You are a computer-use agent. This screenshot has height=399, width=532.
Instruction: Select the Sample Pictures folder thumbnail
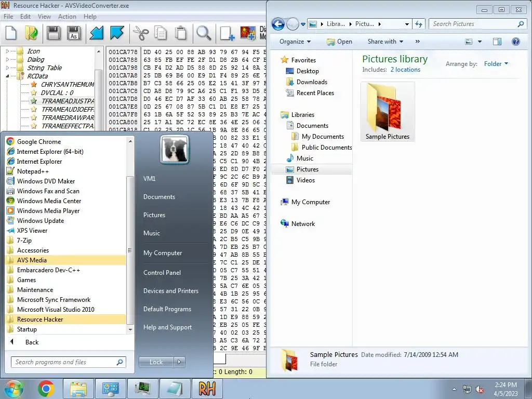pos(388,112)
